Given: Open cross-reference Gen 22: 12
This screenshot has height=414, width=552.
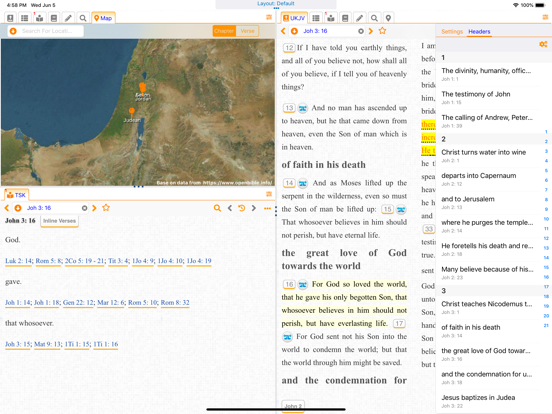Looking at the screenshot, I should coord(79,302).
